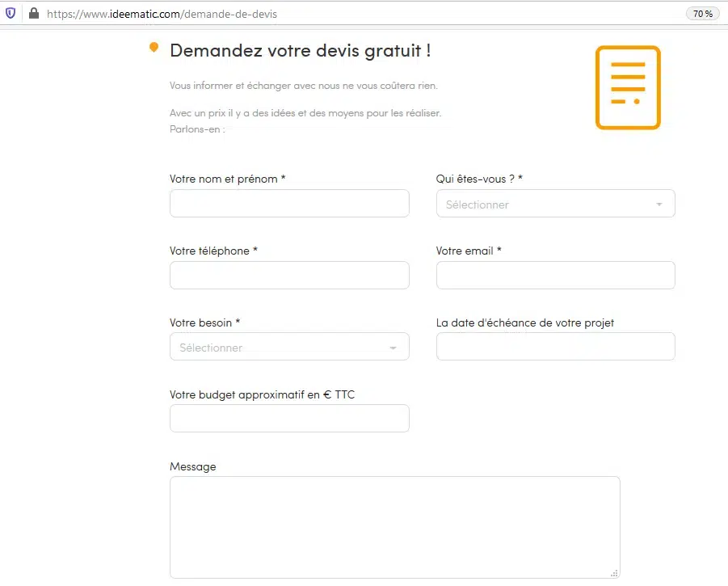Image resolution: width=728 pixels, height=586 pixels.
Task: Click the padlock site security icon
Action: [x=34, y=14]
